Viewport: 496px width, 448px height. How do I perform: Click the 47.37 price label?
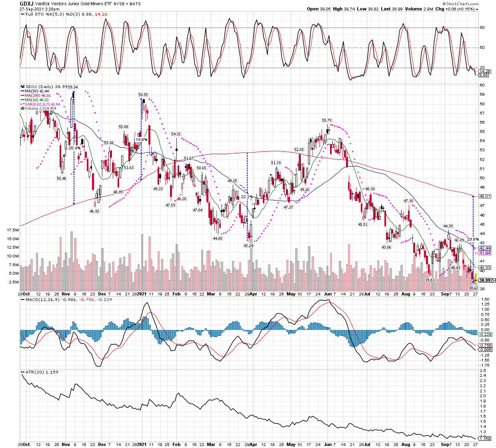pos(288,207)
